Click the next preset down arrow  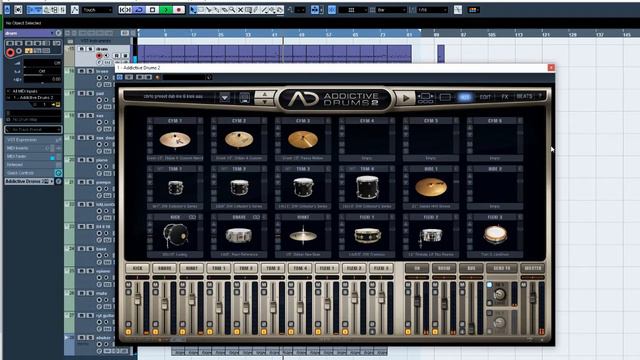264,101
